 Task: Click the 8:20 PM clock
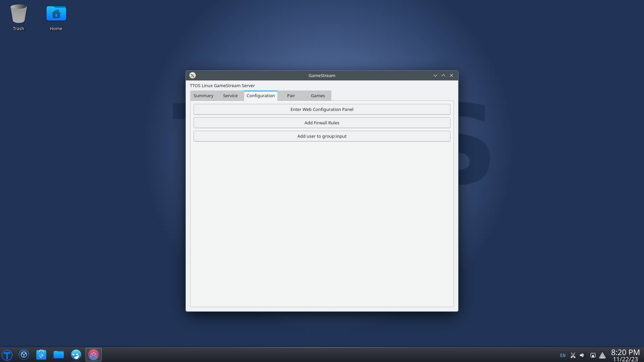tap(625, 352)
